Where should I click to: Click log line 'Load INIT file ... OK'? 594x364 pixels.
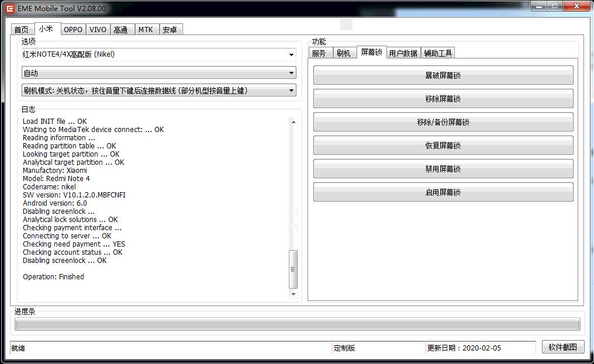coord(54,121)
